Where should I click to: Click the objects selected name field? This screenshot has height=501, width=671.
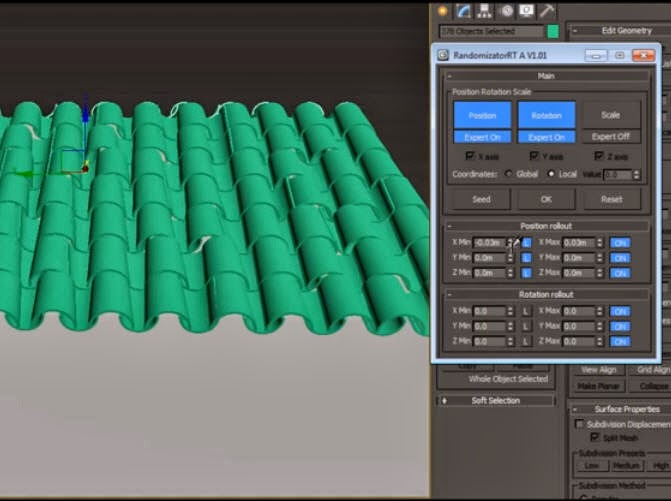(x=491, y=31)
